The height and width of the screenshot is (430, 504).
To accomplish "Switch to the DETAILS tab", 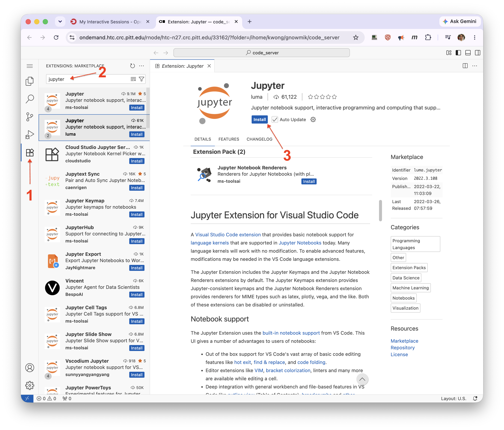I will point(203,139).
